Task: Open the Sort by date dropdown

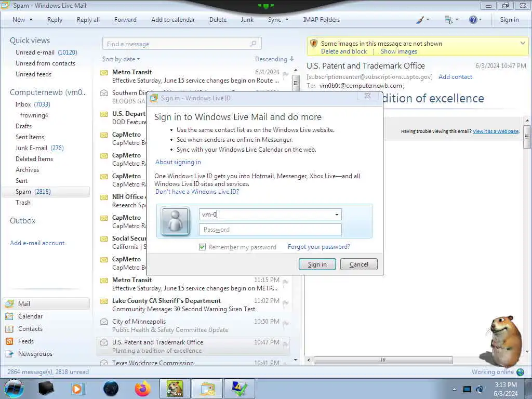Action: 121,59
